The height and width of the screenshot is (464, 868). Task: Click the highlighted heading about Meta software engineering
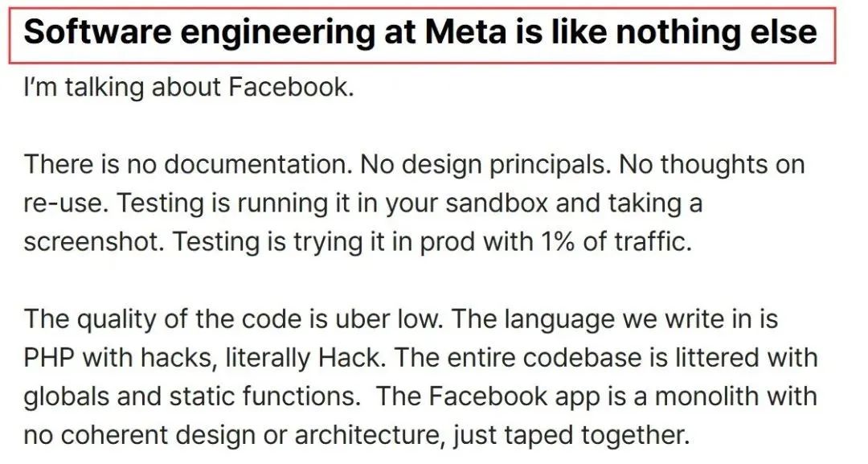[x=421, y=35]
